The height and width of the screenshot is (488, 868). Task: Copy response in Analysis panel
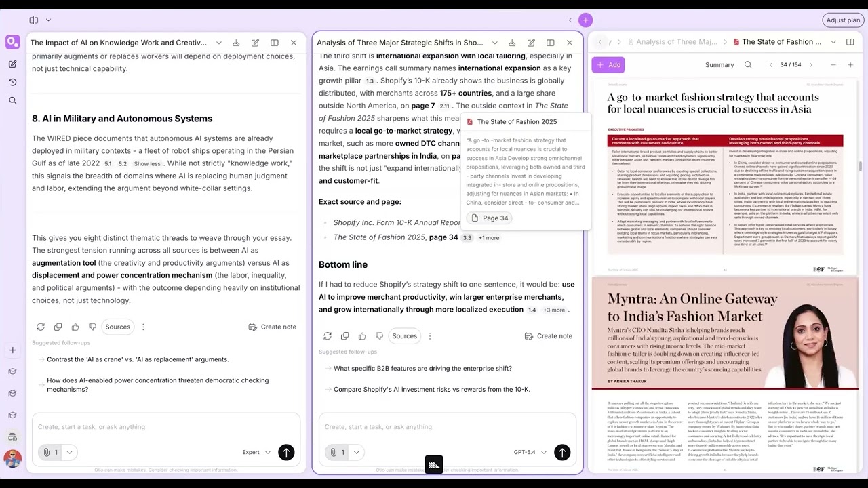[x=344, y=336]
